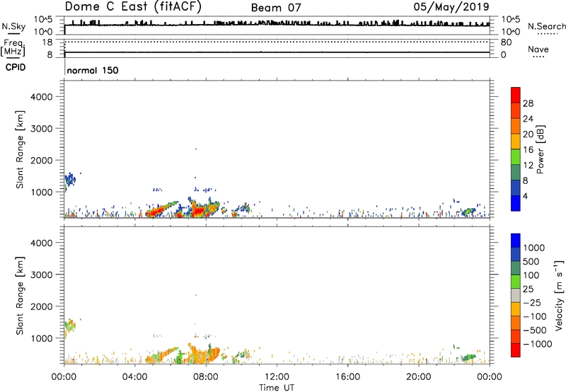Viewport: 566px width, 392px height.
Task: Click the 1000 tick on the power panel
Action: click(42, 192)
